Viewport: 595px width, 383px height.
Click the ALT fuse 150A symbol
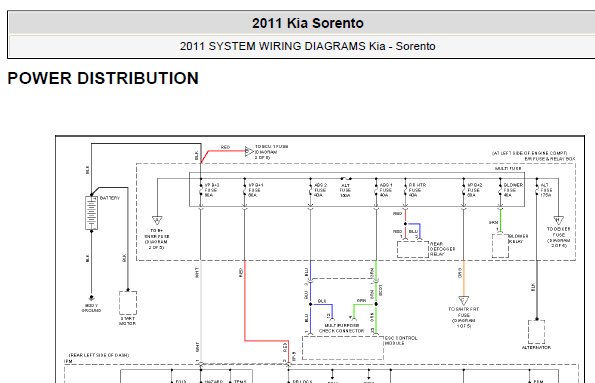pyautogui.click(x=346, y=178)
